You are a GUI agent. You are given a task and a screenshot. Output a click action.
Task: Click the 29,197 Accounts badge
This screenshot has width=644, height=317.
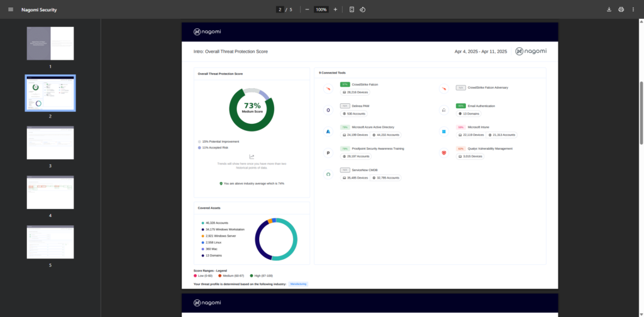click(x=356, y=156)
